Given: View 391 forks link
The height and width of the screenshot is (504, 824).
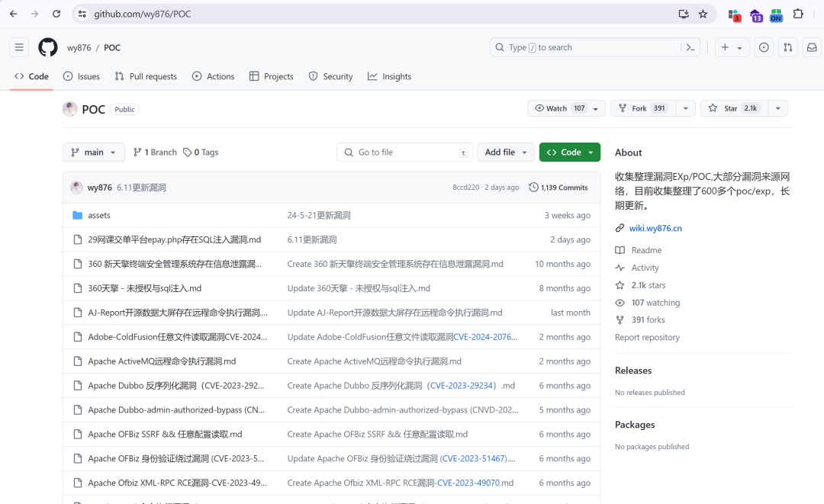Looking at the screenshot, I should tap(648, 319).
